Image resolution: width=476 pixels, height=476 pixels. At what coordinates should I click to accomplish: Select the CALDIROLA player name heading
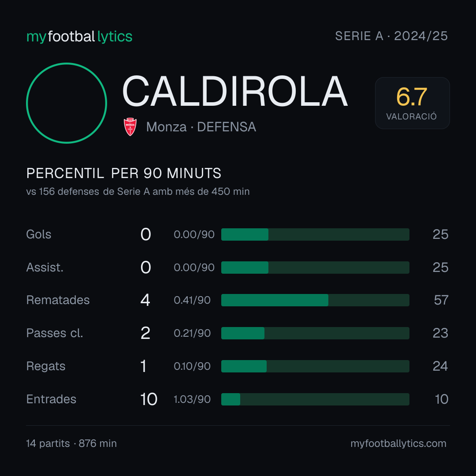[x=234, y=91]
